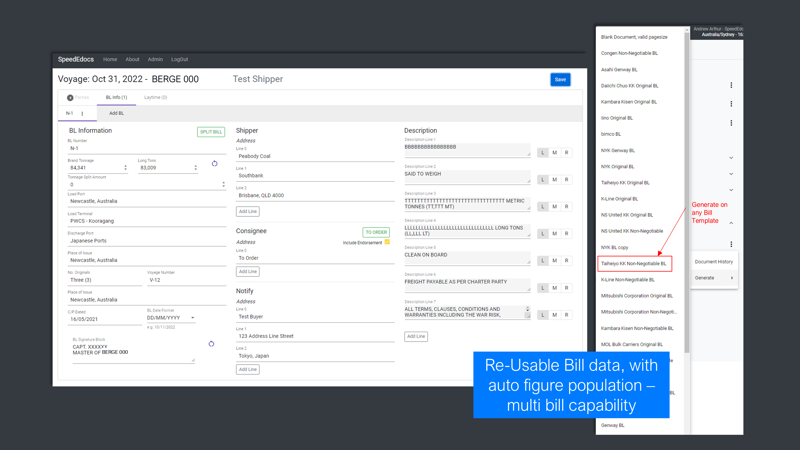The width and height of the screenshot is (800, 450).
Task: Switch to the Laytime (0) tab
Action: click(x=155, y=97)
